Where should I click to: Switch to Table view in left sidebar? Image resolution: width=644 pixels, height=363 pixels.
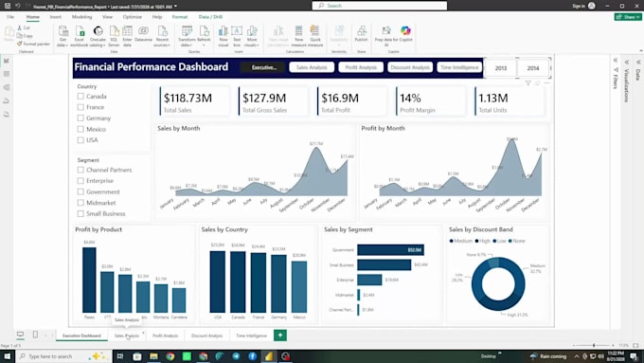[x=7, y=74]
